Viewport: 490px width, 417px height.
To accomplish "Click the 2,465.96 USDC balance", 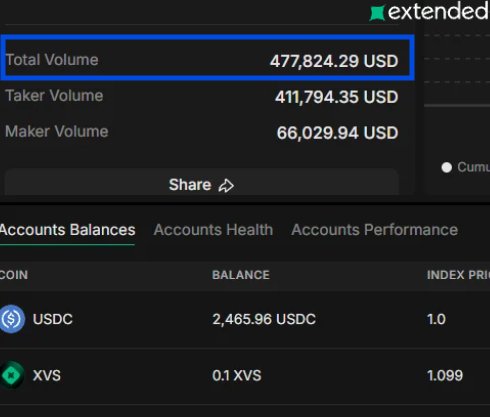I will 264,319.
